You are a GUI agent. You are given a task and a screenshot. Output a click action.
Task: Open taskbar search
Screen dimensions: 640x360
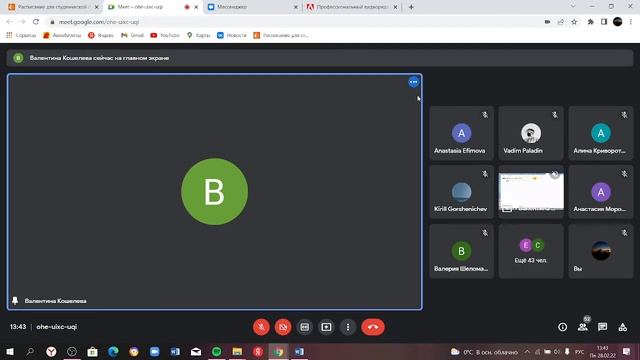[30, 351]
